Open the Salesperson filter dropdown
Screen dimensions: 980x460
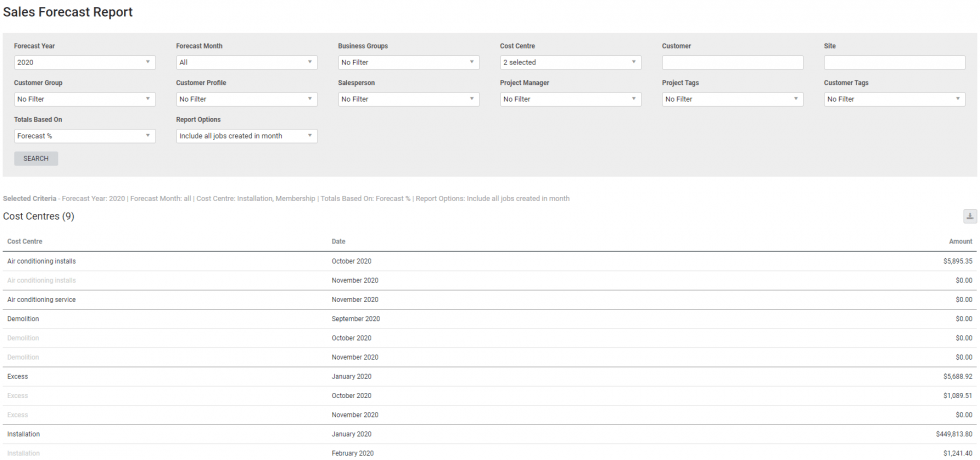click(409, 99)
